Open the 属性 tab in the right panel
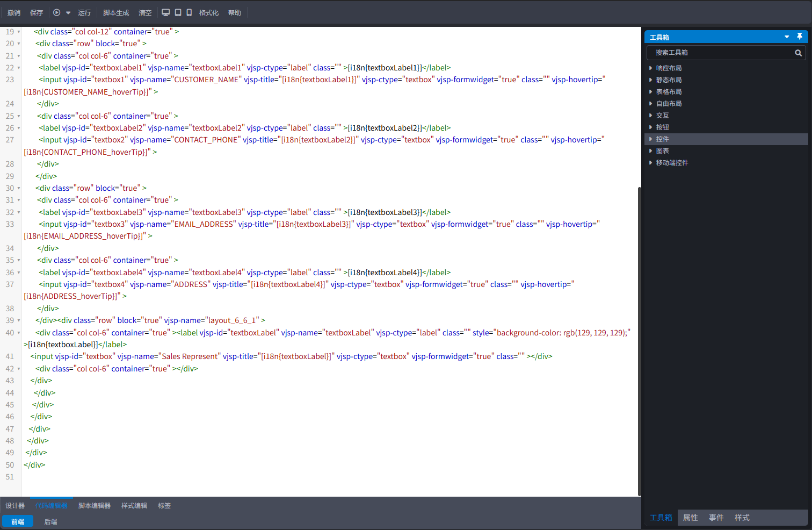Screen dimensions: 812x530 click(690, 518)
